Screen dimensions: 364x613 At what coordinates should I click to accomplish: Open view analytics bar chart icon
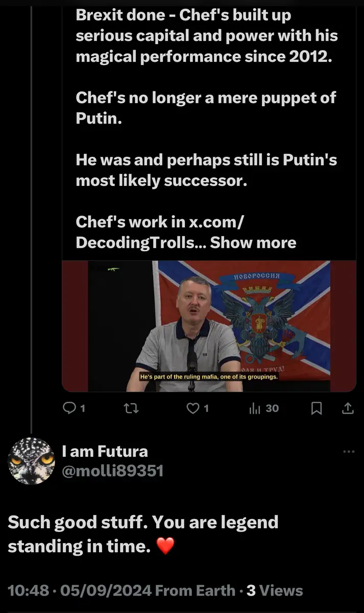tap(254, 408)
